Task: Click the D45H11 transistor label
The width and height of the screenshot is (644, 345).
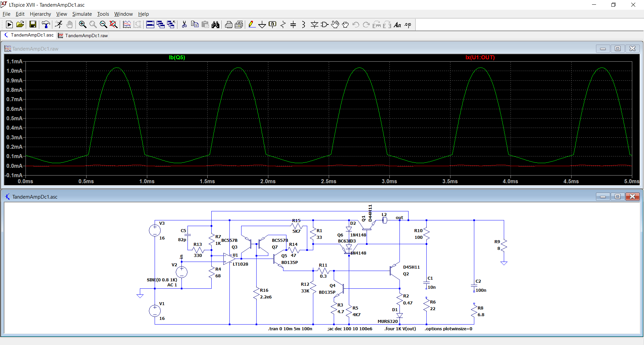Action: coord(412,267)
